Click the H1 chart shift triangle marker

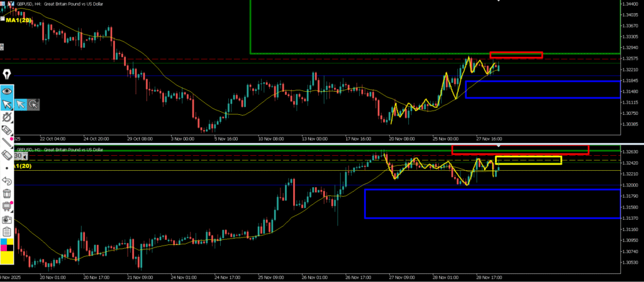click(x=498, y=146)
